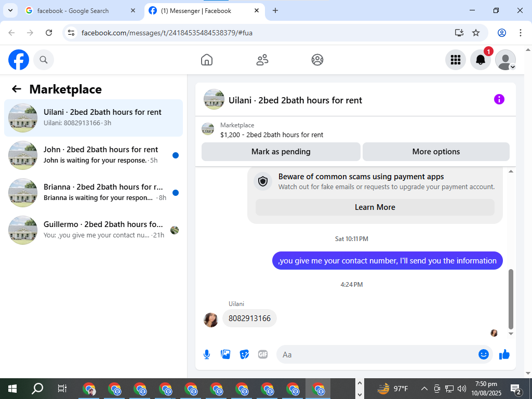532x399 pixels.
Task: Click the install app icon in address bar
Action: pyautogui.click(x=459, y=33)
